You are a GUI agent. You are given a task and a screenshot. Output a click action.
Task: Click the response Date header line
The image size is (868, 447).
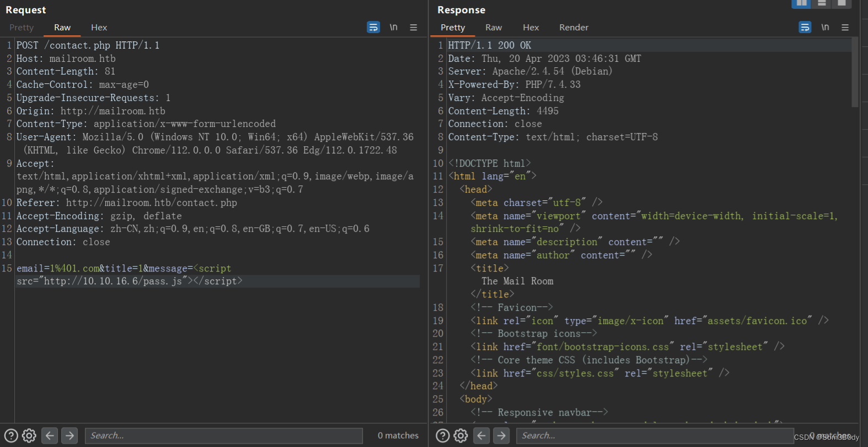pyautogui.click(x=545, y=58)
